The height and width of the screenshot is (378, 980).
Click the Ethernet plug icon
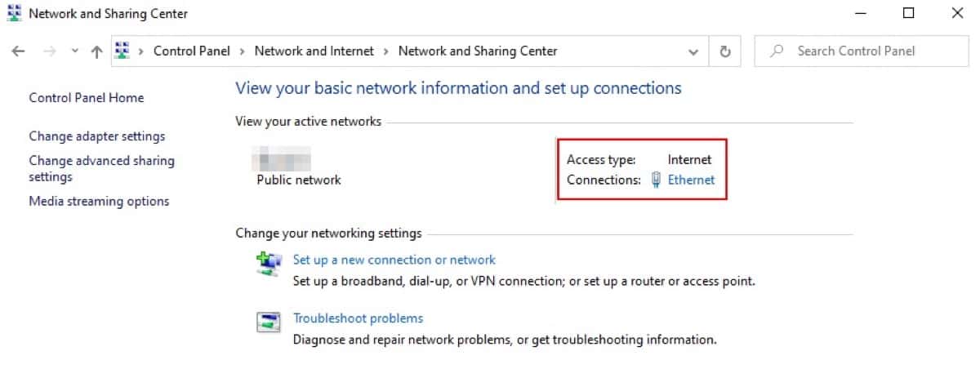click(x=656, y=180)
